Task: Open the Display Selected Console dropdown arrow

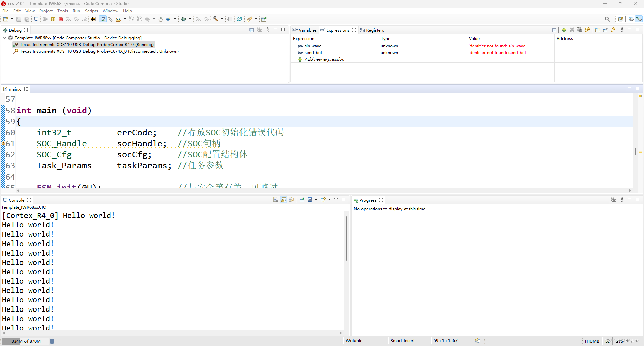Action: pyautogui.click(x=316, y=200)
